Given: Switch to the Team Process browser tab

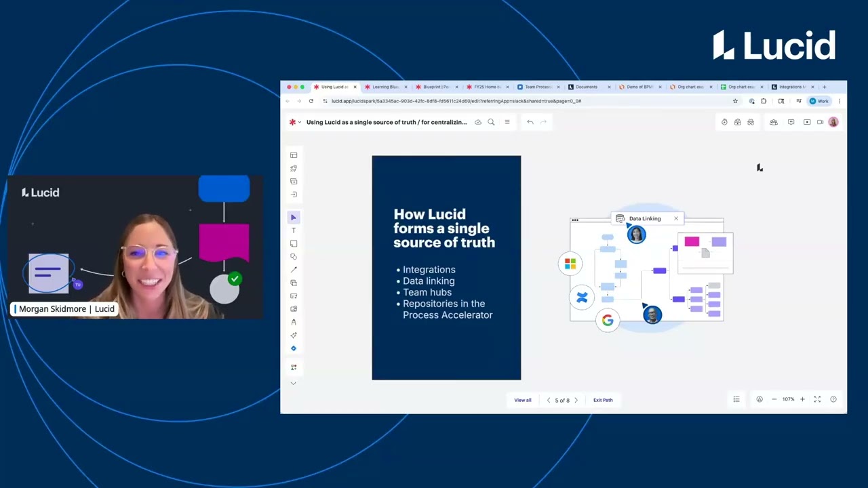Looking at the screenshot, I should point(538,87).
